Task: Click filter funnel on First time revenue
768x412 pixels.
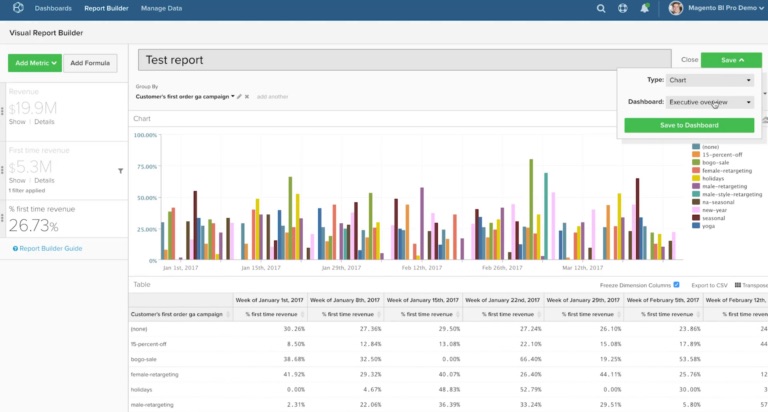Action: [x=121, y=171]
